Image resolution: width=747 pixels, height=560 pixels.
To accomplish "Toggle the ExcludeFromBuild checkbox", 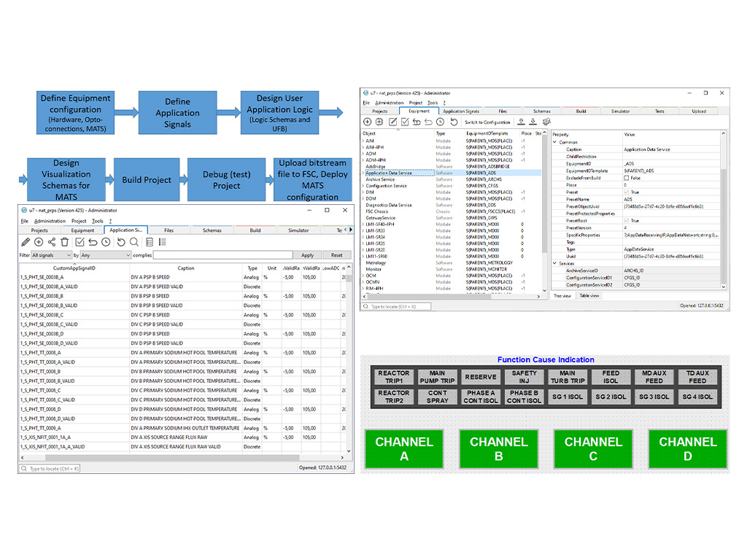I will pos(627,178).
